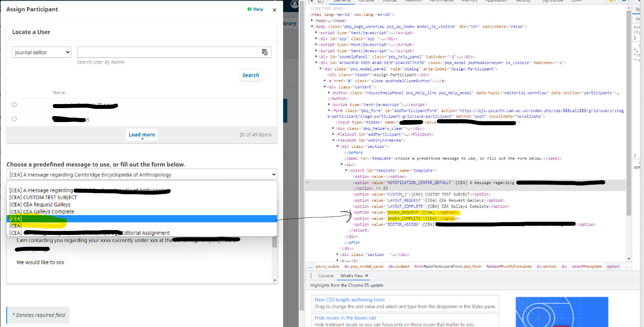644x327 pixels.
Task: Click the What's New video thumbnail
Action: point(562,312)
